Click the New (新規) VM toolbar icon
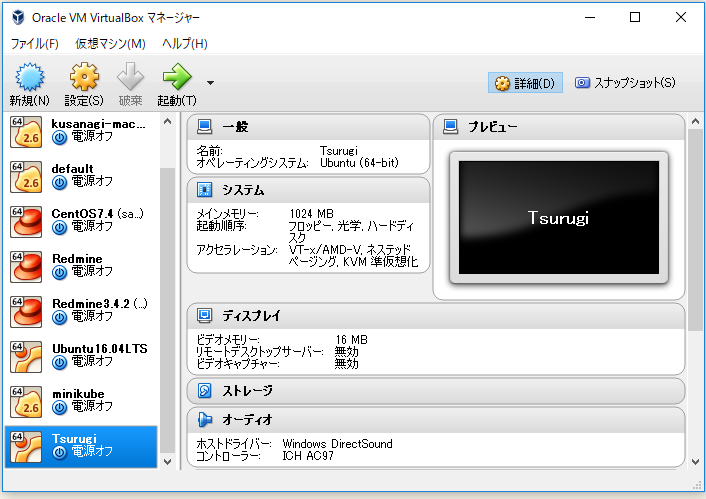This screenshot has height=499, width=706. click(x=30, y=77)
